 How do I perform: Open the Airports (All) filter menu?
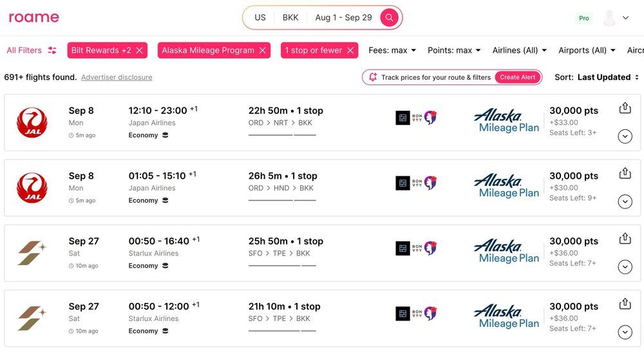pyautogui.click(x=587, y=50)
